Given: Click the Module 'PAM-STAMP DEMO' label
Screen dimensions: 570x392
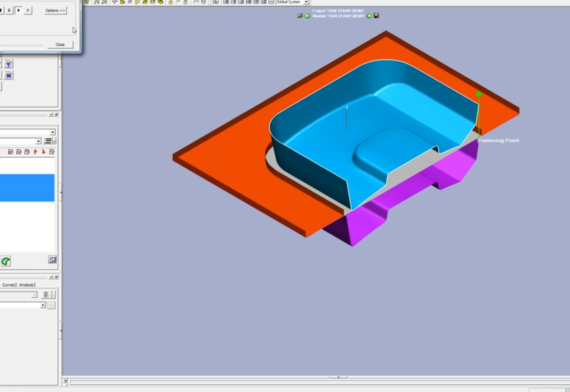Looking at the screenshot, I should click(x=338, y=16).
